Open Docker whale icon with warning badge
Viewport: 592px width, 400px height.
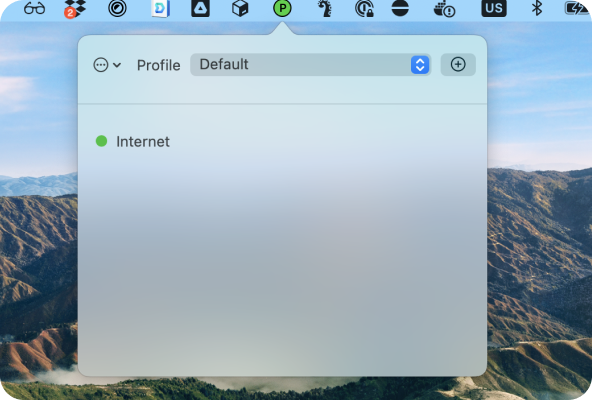[x=444, y=8]
